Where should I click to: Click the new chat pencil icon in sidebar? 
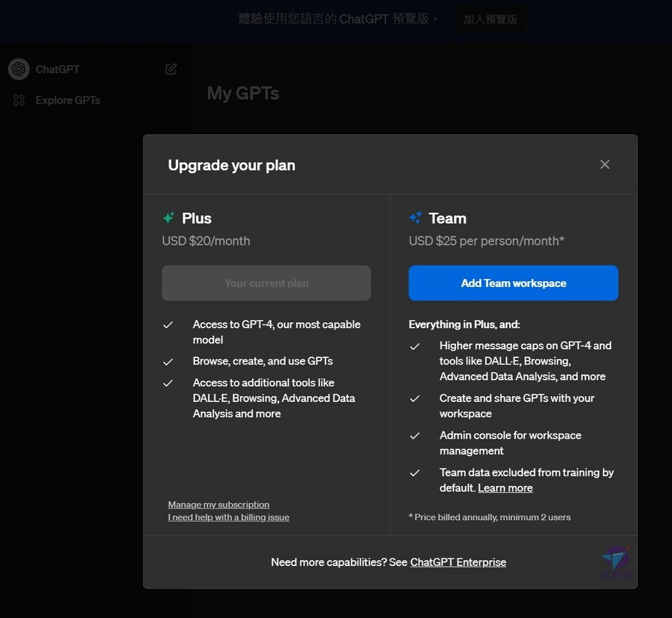tap(171, 69)
